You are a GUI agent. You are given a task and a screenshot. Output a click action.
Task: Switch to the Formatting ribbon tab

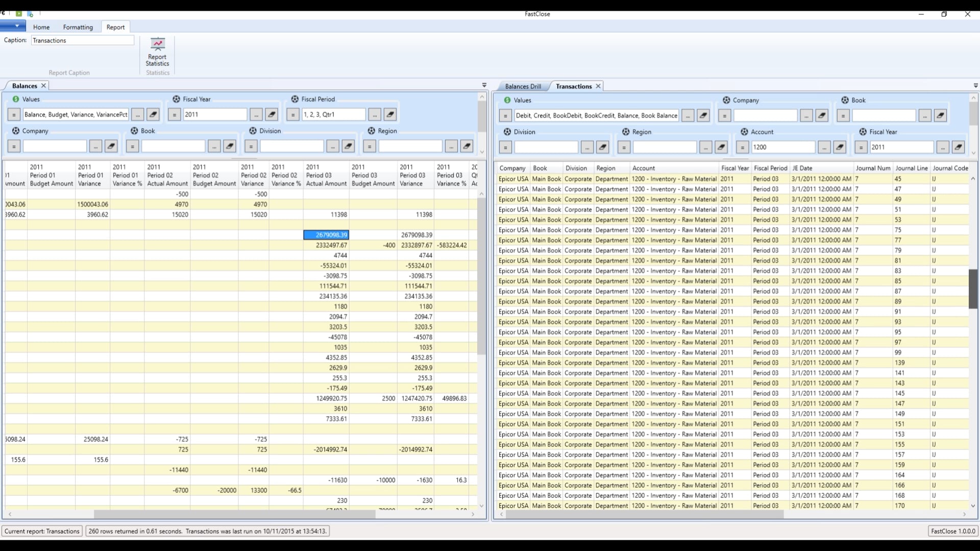point(78,27)
